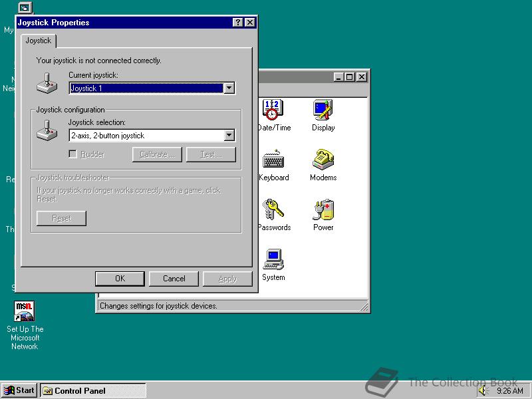Click the dialog help question mark
532x399 pixels.
[238, 22]
